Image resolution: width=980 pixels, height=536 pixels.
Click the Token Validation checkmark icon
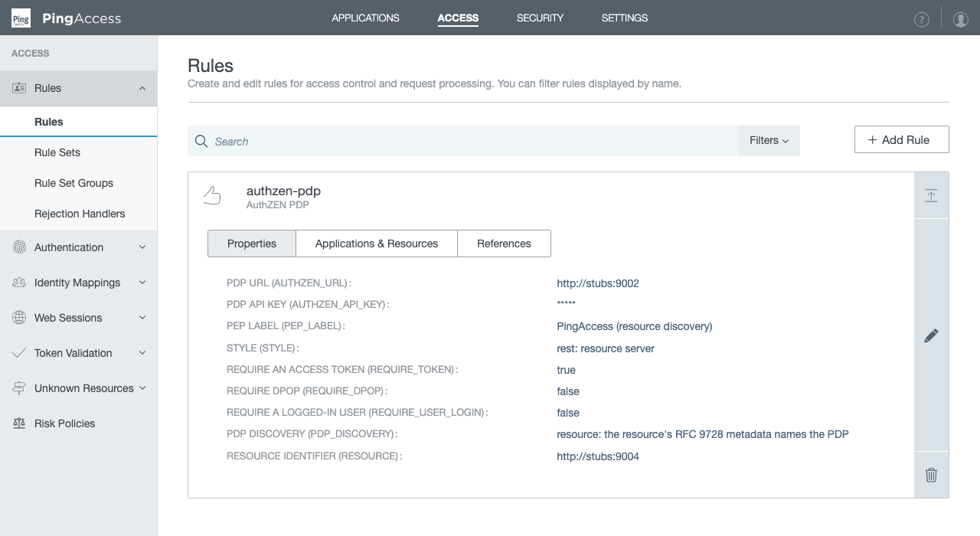click(19, 353)
